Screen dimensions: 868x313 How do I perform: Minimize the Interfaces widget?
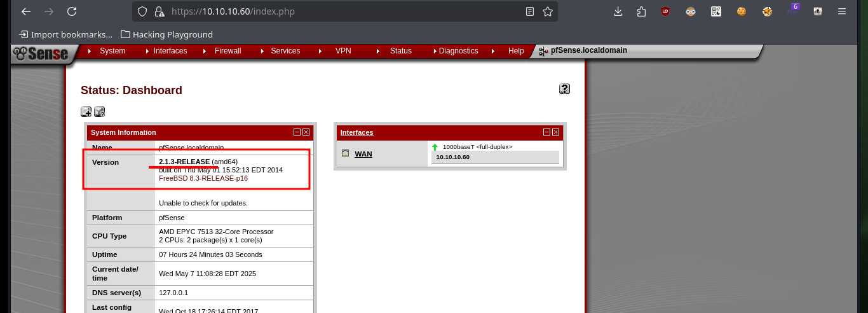546,132
